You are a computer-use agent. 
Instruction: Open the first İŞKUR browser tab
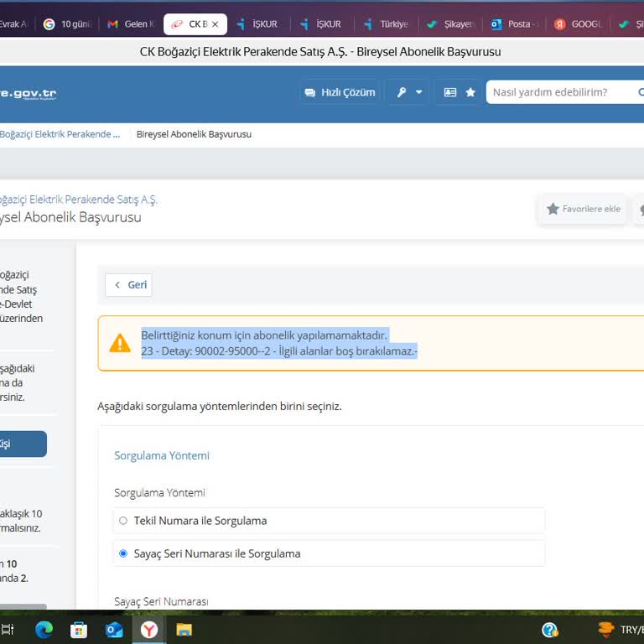click(x=259, y=24)
